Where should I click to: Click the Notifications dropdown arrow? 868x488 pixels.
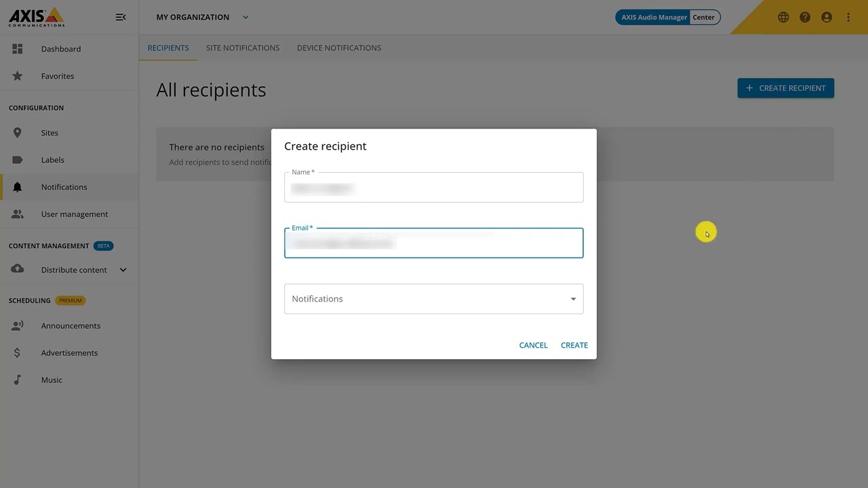[x=573, y=299]
